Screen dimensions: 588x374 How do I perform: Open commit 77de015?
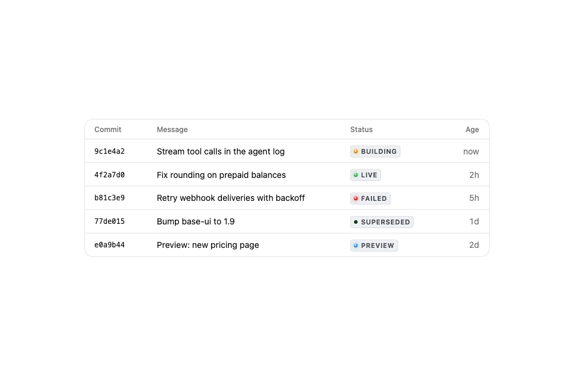coord(110,221)
